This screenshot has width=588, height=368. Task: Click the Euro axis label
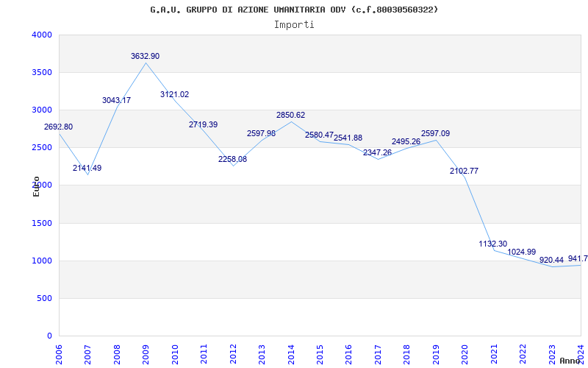36,186
